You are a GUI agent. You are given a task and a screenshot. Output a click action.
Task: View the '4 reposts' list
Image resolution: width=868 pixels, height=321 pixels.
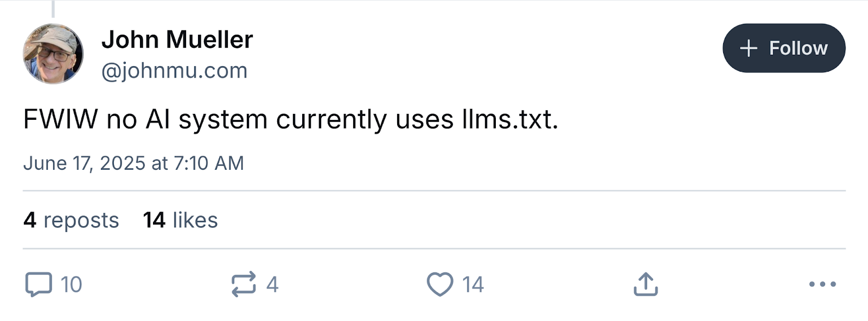point(71,220)
